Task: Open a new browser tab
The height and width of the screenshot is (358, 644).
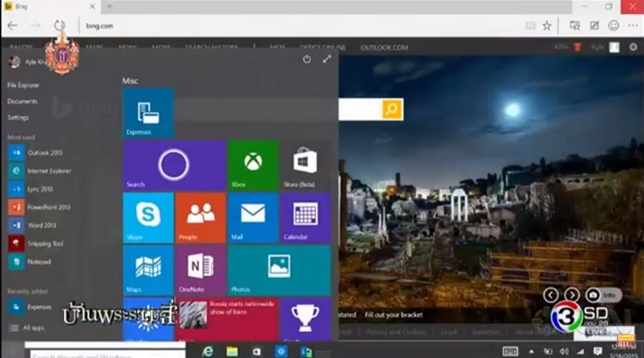Action: [x=110, y=7]
